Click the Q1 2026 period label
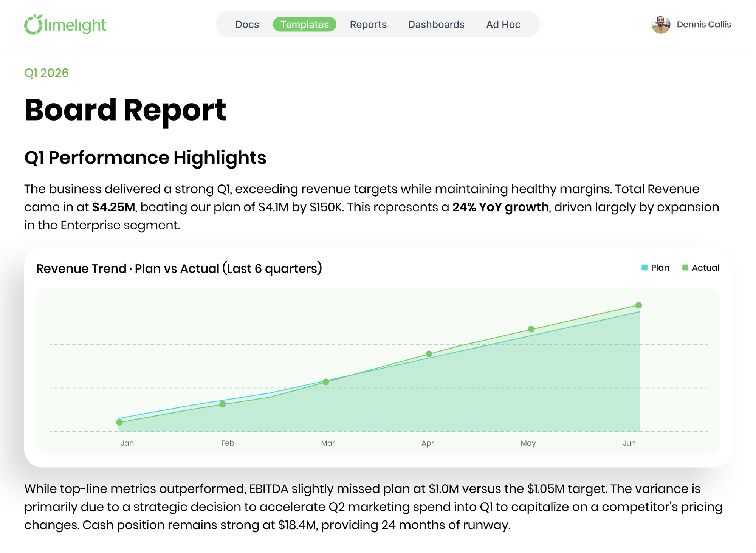 tap(46, 73)
